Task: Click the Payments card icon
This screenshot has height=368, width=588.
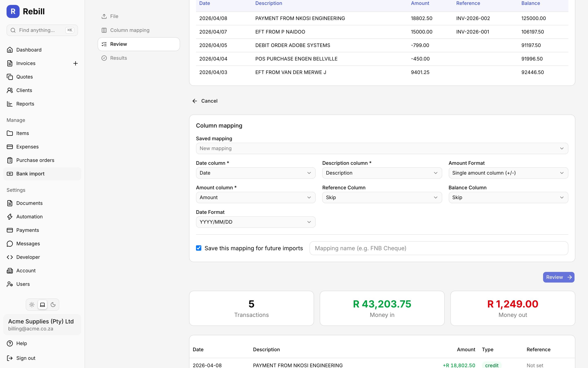Action: click(10, 230)
